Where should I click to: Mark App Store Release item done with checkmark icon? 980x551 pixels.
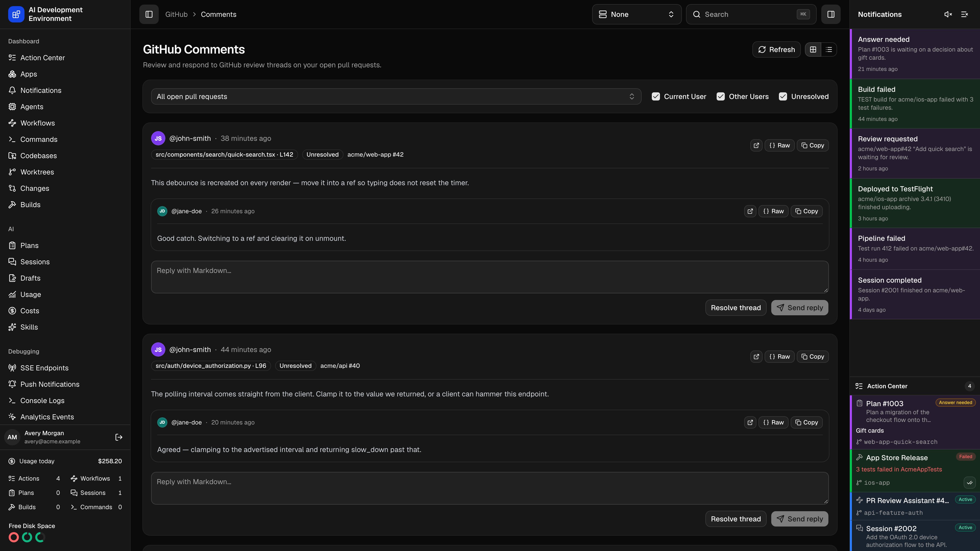pyautogui.click(x=969, y=483)
